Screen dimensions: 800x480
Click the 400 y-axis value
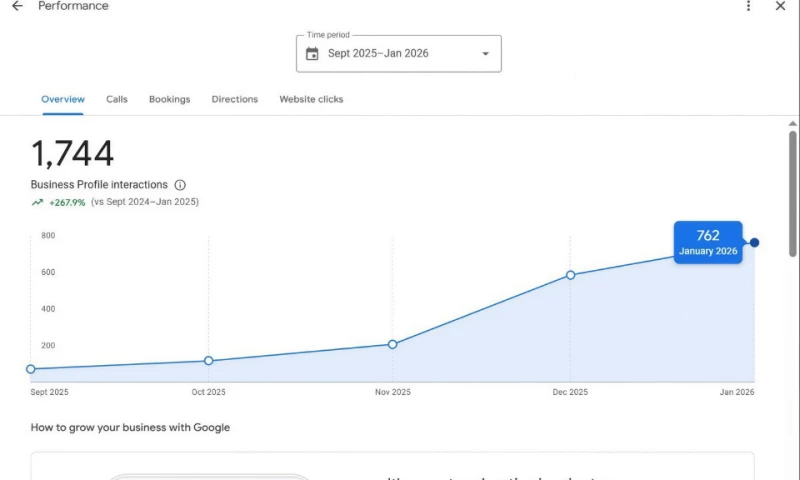point(48,309)
